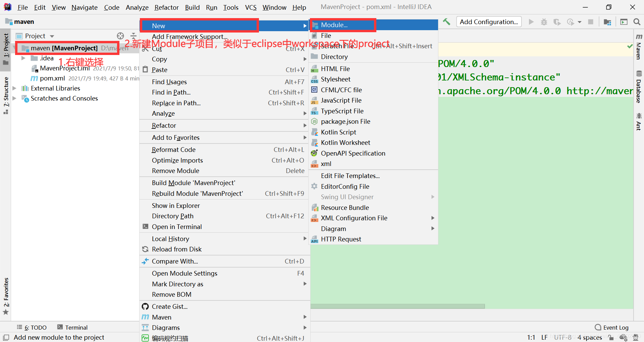The width and height of the screenshot is (644, 342).
Task: Select MavenProject.iml file in tree
Action: (x=64, y=68)
